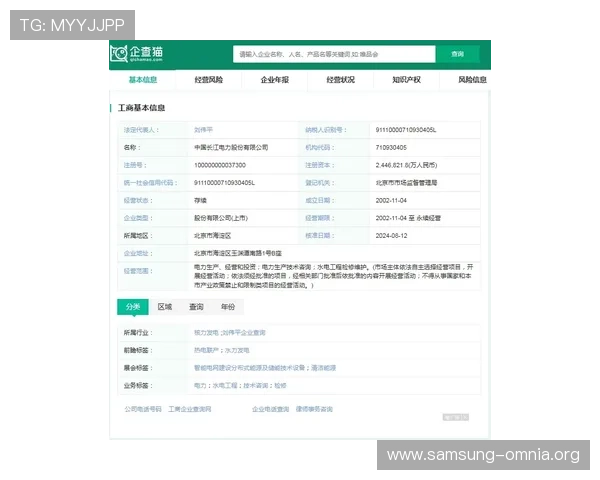
Task: Click the 企业电话查询 footer link
Action: pos(271,409)
